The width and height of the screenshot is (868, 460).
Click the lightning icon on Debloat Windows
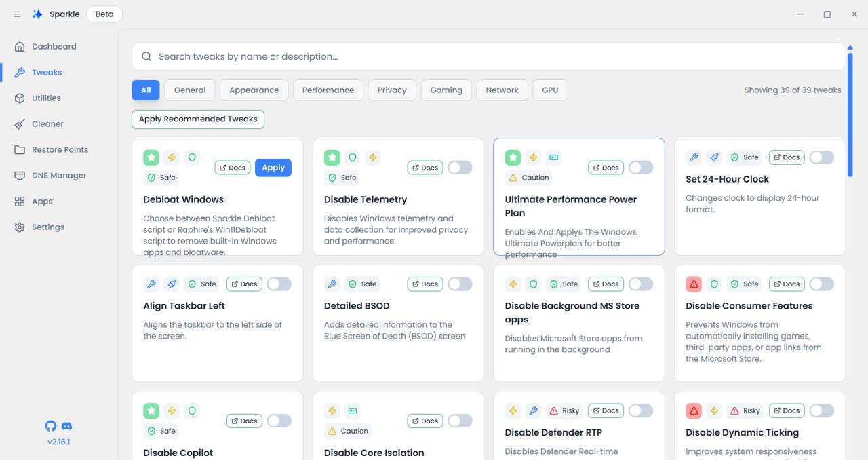[172, 157]
